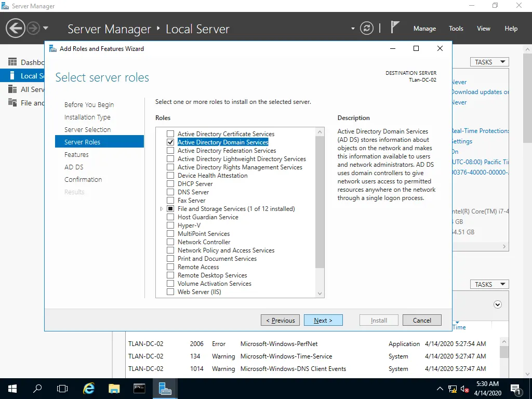Enable the DNS Server role checkbox
Screen dimensions: 532x399
coord(170,192)
